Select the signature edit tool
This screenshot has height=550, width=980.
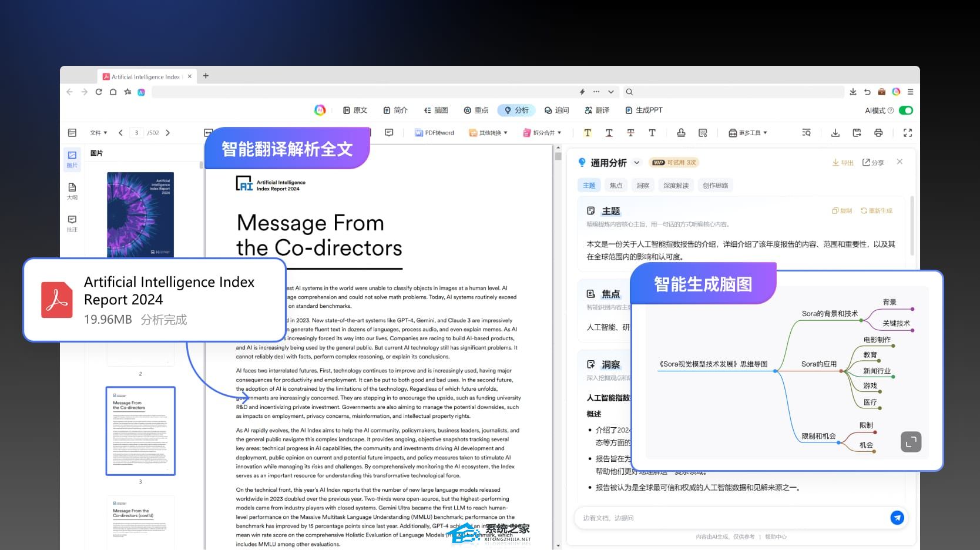coord(703,133)
